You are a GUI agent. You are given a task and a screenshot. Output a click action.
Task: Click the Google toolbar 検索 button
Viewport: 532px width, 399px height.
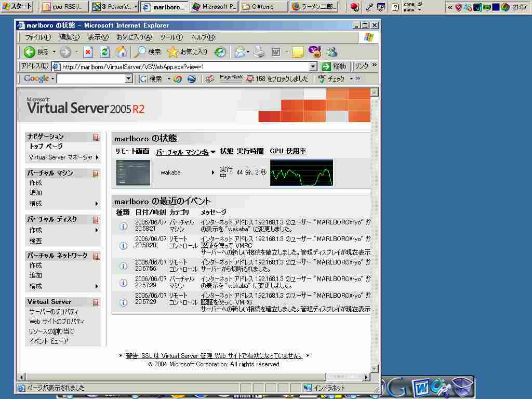[x=151, y=79]
